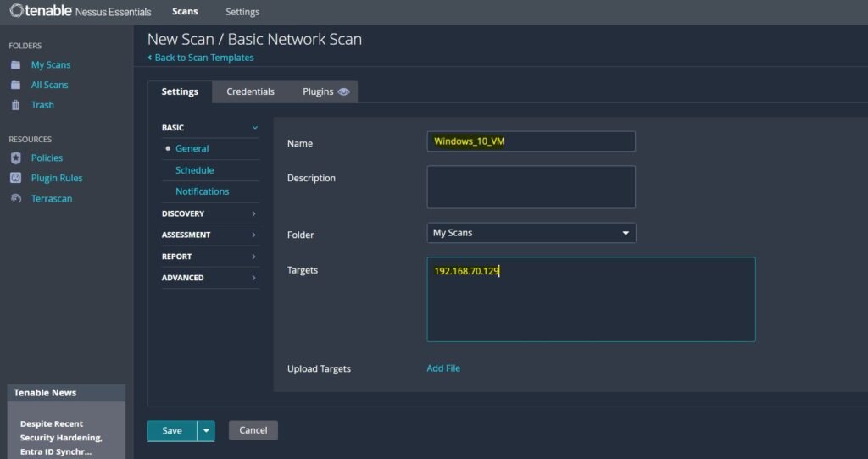Open the Folder dropdown showing My Scans
The height and width of the screenshot is (459, 868).
(x=531, y=233)
